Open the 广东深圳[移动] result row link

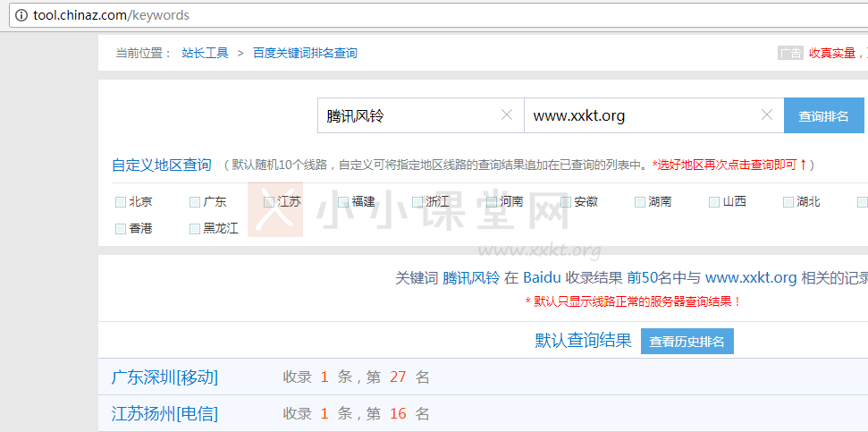(165, 377)
